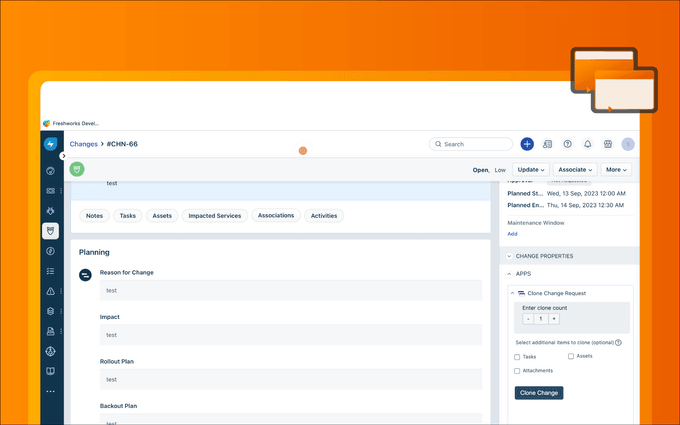
Task: Check the Assets checkbox
Action: coord(571,356)
